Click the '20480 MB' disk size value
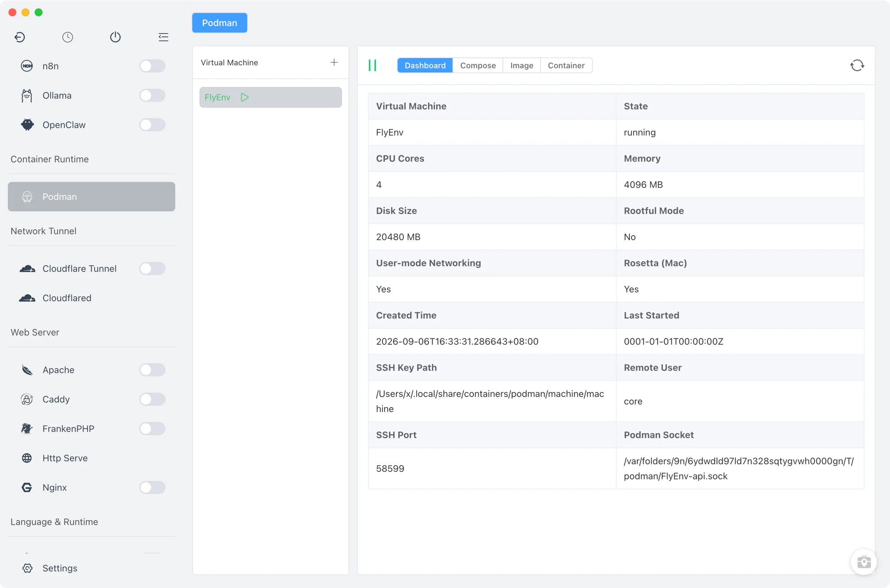 [x=398, y=237]
